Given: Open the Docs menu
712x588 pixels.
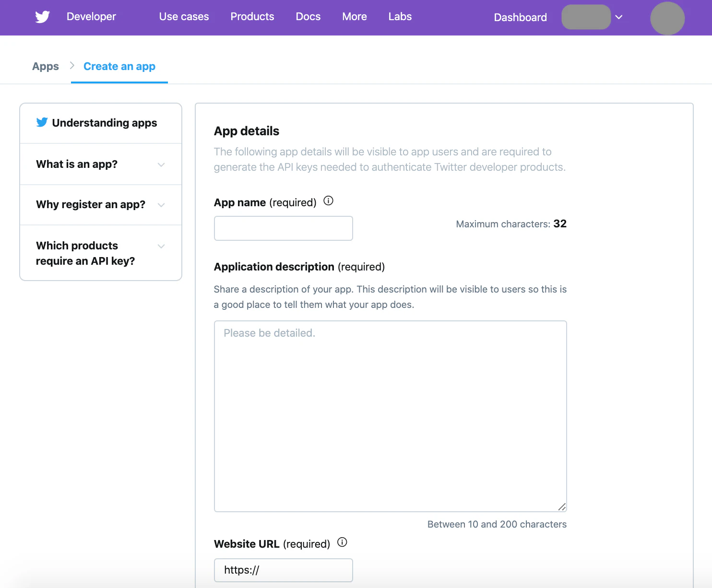Looking at the screenshot, I should pos(308,17).
